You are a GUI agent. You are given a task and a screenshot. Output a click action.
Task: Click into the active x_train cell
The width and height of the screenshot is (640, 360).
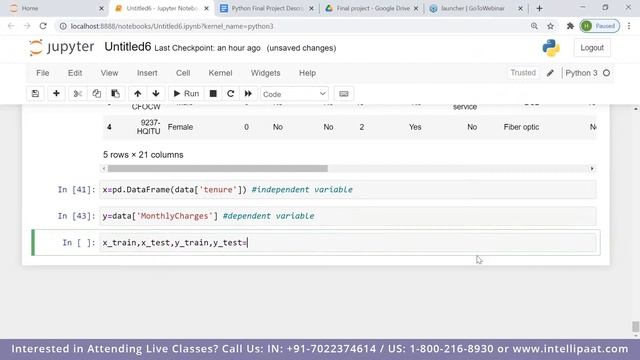(x=347, y=242)
